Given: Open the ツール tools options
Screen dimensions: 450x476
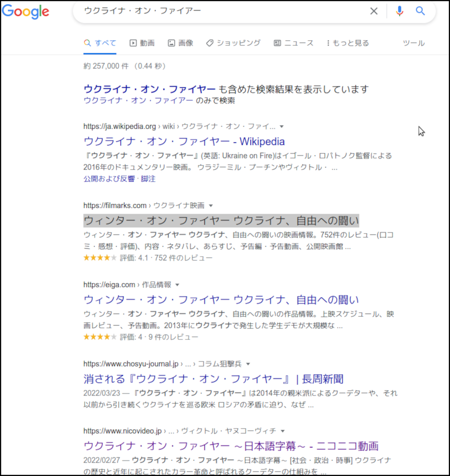Looking at the screenshot, I should (413, 43).
